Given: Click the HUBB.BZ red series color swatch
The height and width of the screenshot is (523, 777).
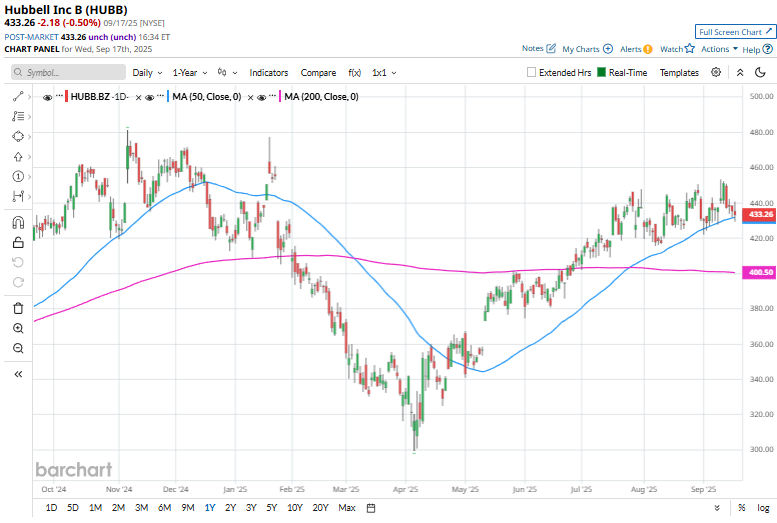Looking at the screenshot, I should 66,97.
